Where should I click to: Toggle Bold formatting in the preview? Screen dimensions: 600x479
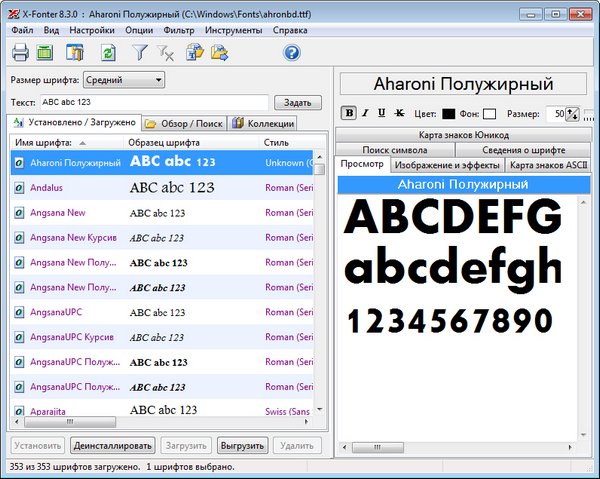tap(349, 113)
